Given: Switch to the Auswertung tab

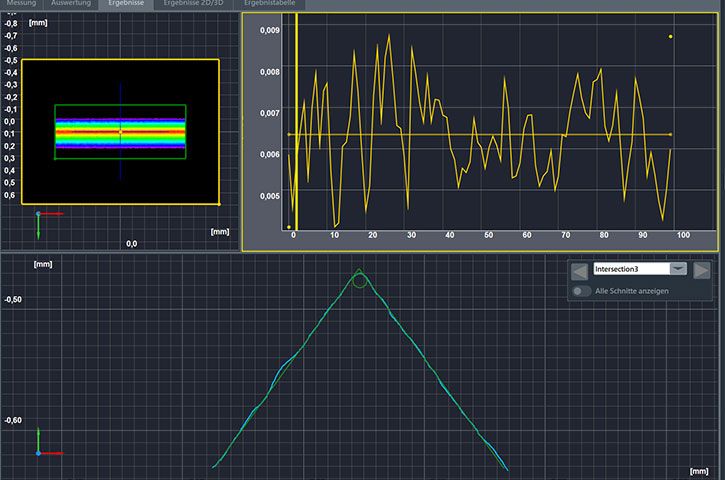Looking at the screenshot, I should point(71,4).
